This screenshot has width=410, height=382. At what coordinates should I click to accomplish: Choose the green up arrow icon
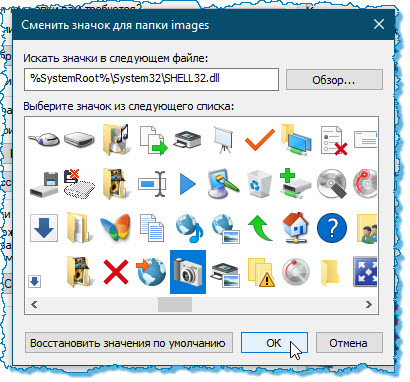coord(261,228)
